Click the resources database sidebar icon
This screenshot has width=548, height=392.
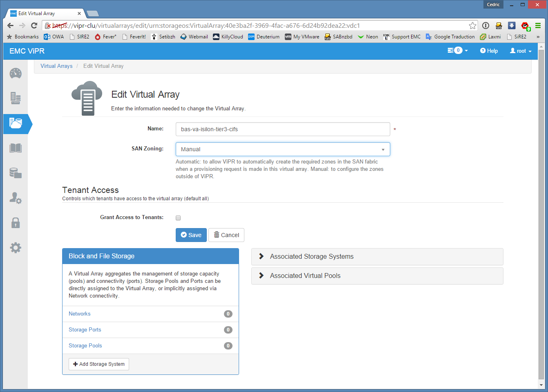(16, 173)
